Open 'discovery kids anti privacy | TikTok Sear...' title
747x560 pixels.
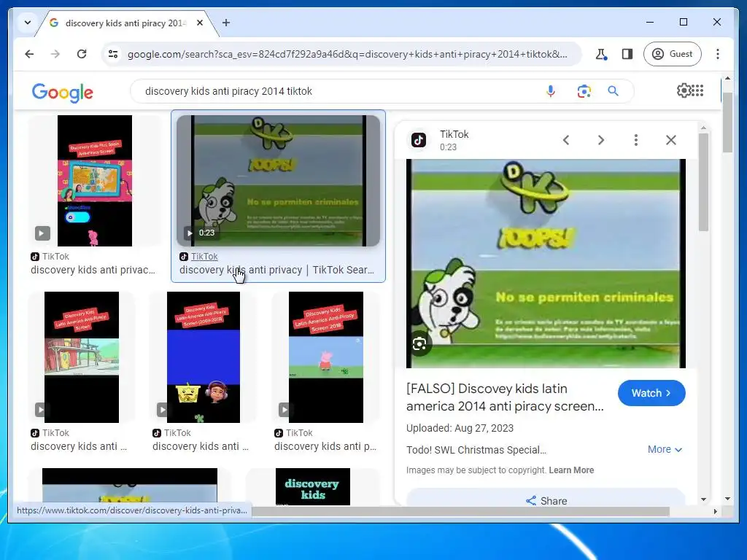coord(276,270)
